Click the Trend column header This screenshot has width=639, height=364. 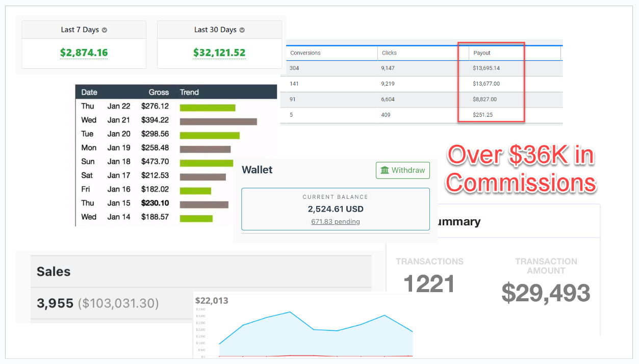pyautogui.click(x=189, y=92)
